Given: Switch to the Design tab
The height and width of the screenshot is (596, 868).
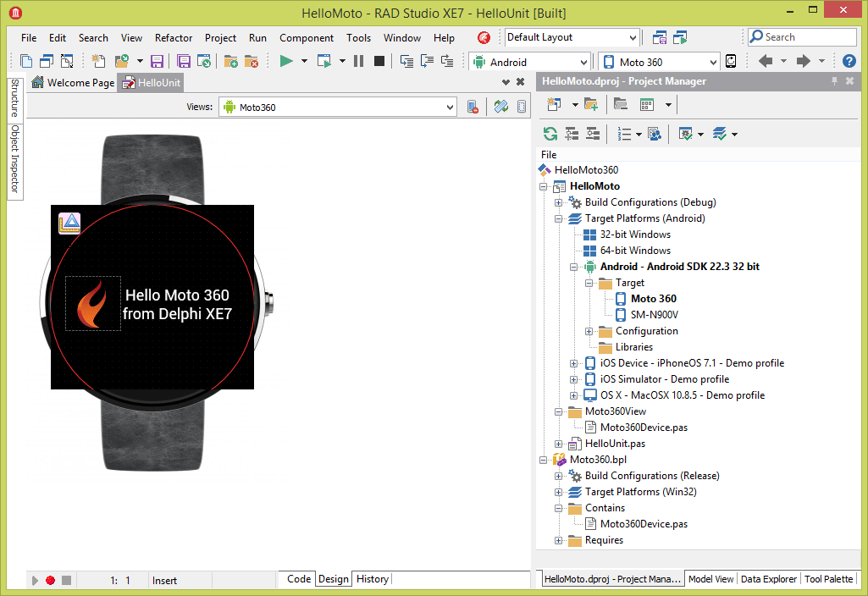Looking at the screenshot, I should point(333,579).
